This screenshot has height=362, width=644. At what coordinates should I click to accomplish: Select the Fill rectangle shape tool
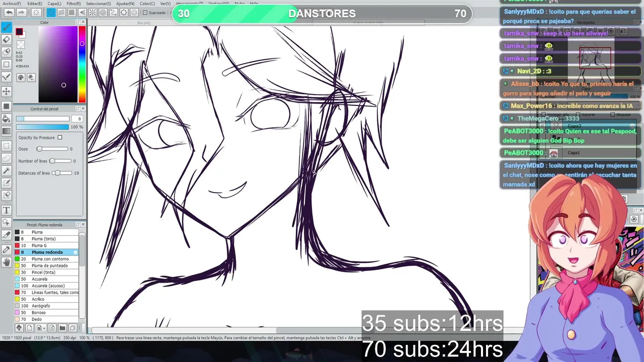coord(7,106)
